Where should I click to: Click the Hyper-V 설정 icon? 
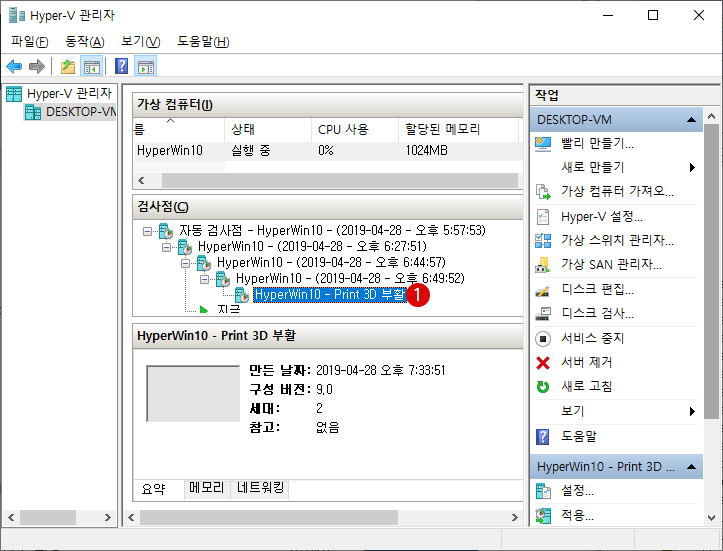543,217
